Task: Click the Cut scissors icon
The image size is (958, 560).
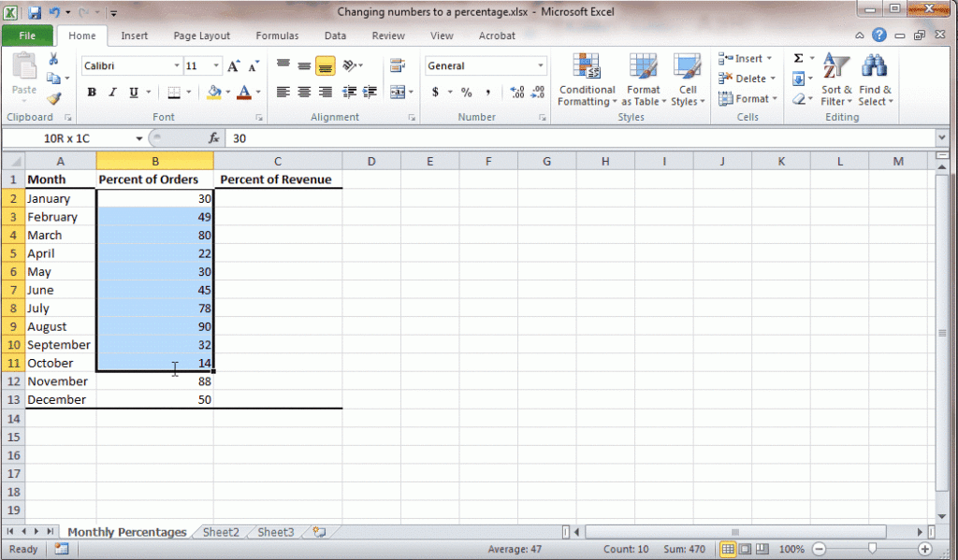Action: click(x=53, y=59)
